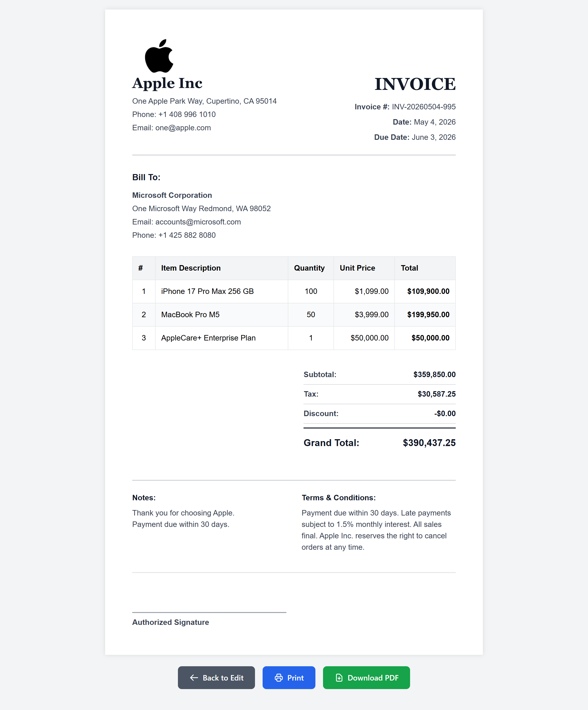This screenshot has height=710, width=588.
Task: Print the invoice with the Print button
Action: coord(289,677)
